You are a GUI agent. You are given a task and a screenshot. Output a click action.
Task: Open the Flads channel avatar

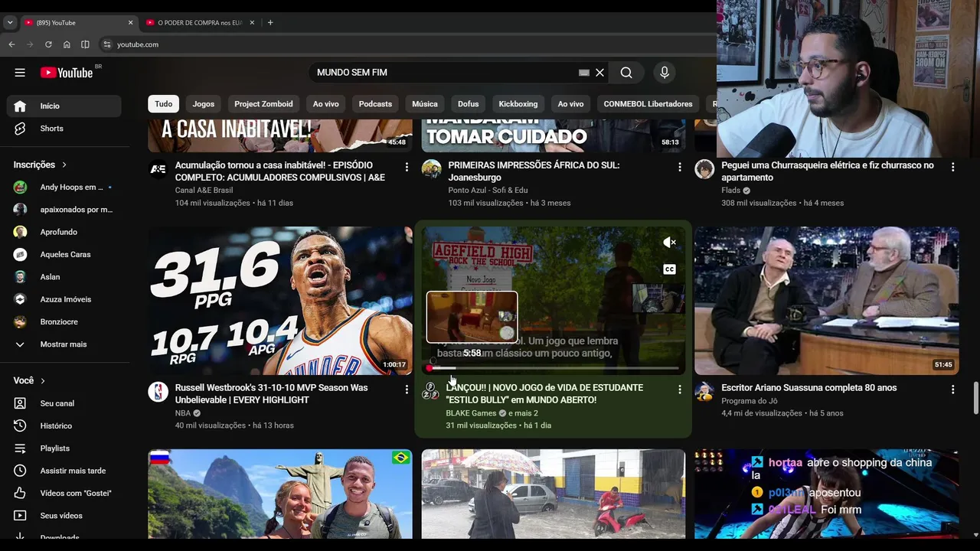704,169
